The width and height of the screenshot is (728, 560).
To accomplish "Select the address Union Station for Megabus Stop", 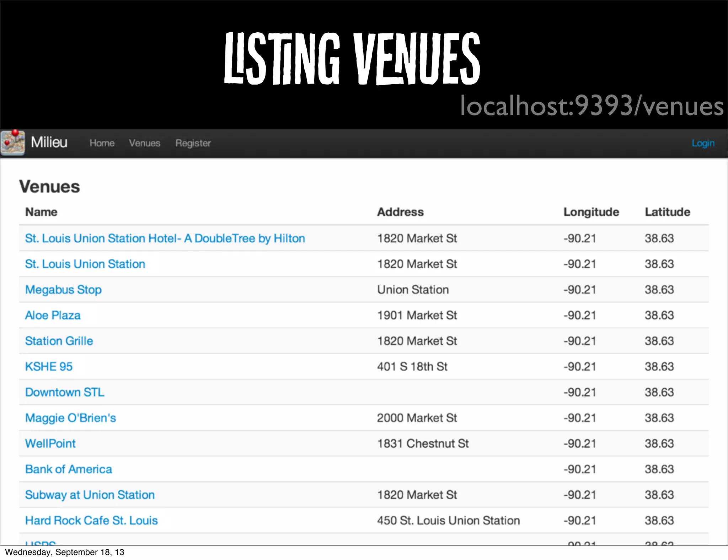I will [x=413, y=290].
